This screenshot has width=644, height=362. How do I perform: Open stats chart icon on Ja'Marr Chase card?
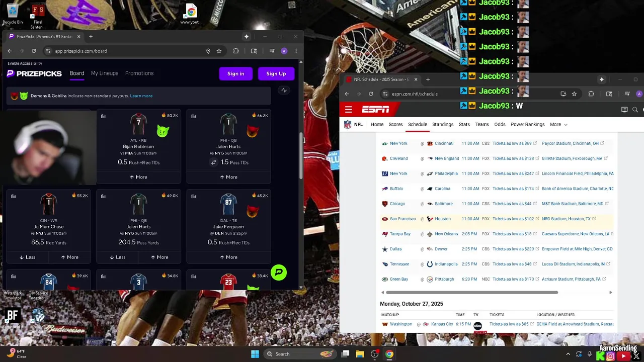13,196
